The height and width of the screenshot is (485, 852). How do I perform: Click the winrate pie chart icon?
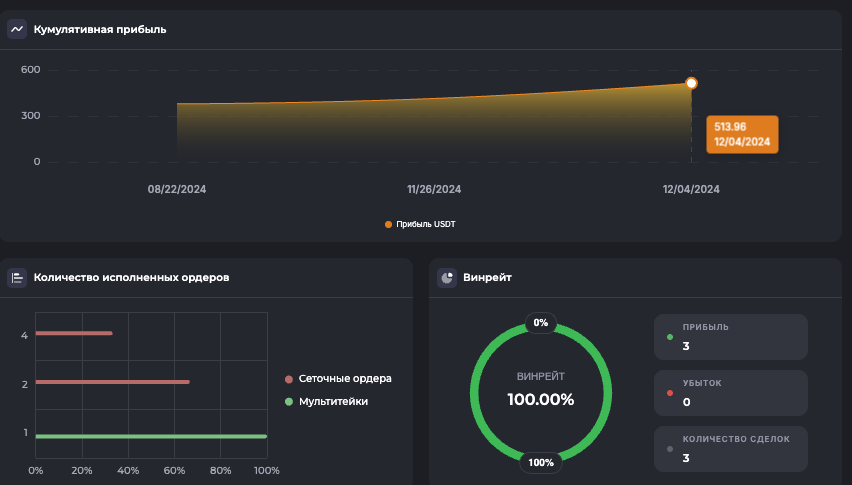coord(447,277)
